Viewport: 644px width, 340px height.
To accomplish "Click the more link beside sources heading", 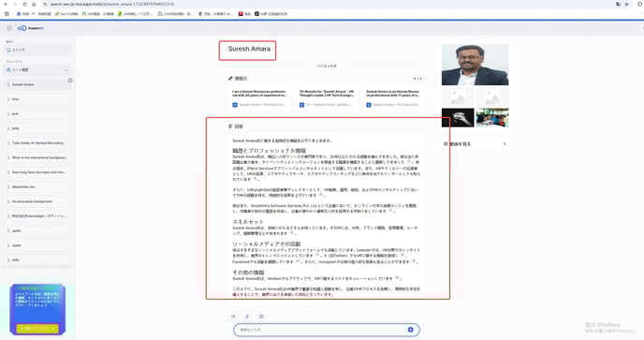I will pos(417,79).
